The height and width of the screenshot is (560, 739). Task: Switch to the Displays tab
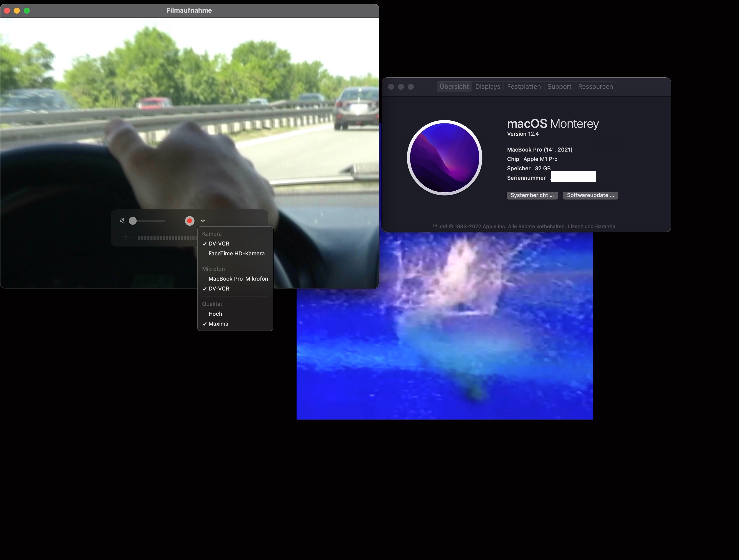click(487, 87)
